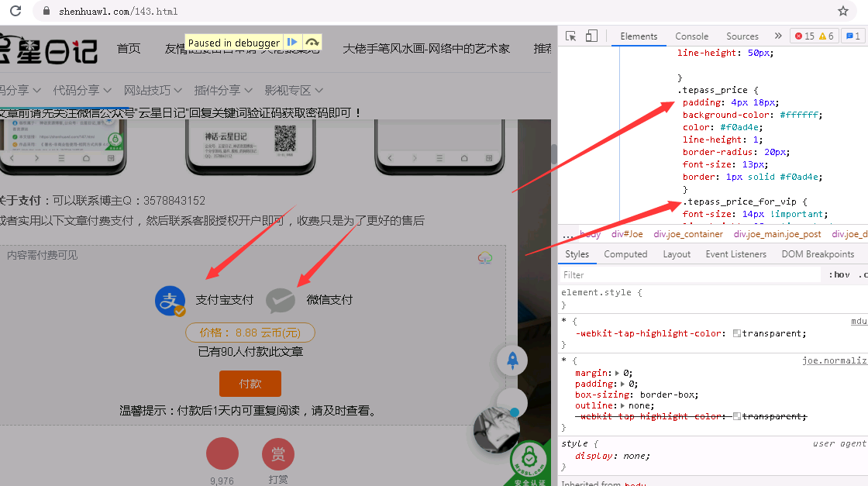The width and height of the screenshot is (868, 486).
Task: Open the joe.normalize stylesheet source link
Action: click(835, 360)
